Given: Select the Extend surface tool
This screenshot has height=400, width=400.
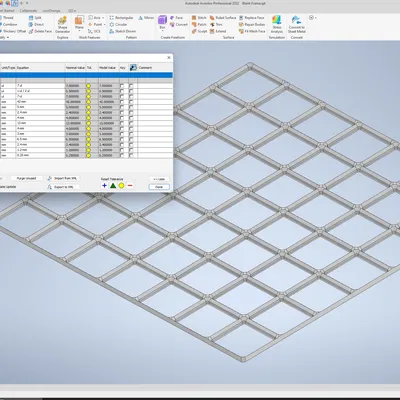Looking at the screenshot, I should point(218,31).
